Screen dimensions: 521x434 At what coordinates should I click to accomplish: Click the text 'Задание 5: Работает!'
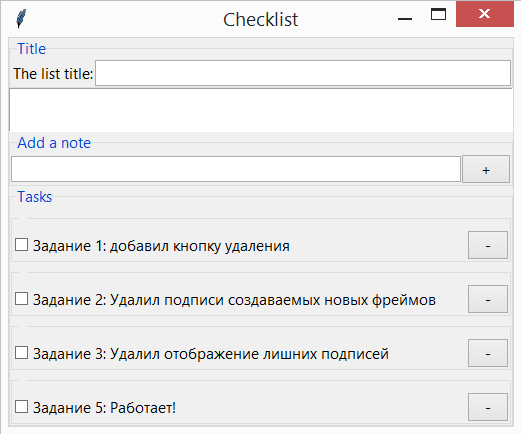point(104,408)
